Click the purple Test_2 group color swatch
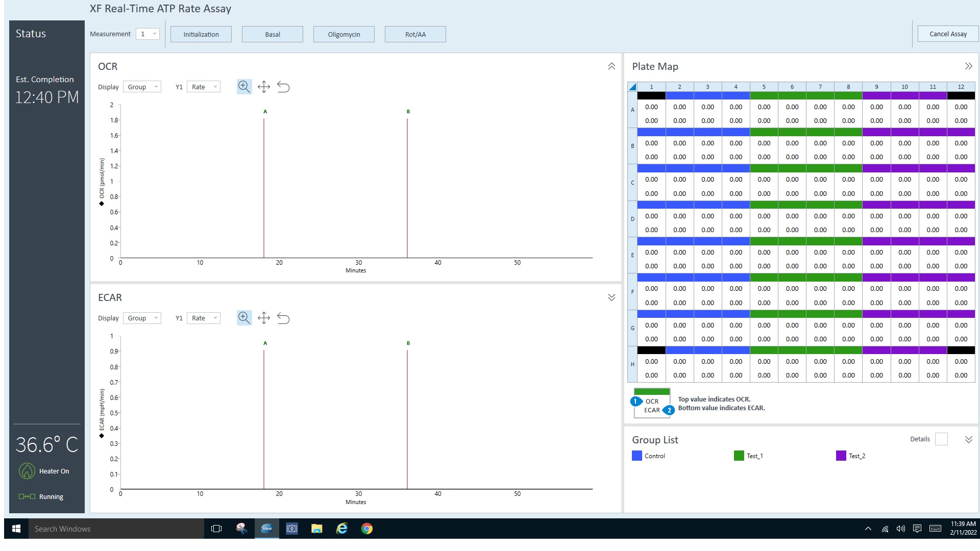980x551 pixels. point(841,456)
